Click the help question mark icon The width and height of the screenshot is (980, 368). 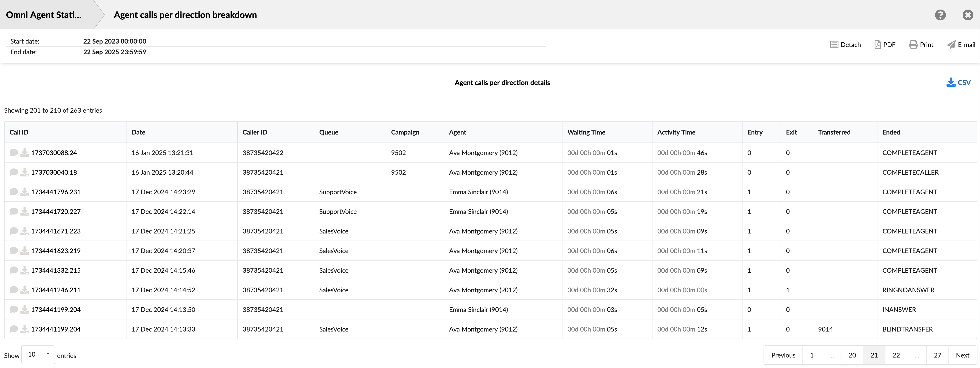pos(940,15)
